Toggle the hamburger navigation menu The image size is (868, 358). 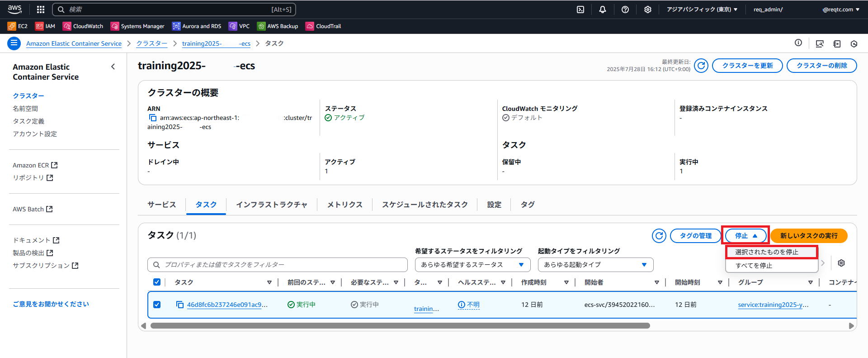14,43
